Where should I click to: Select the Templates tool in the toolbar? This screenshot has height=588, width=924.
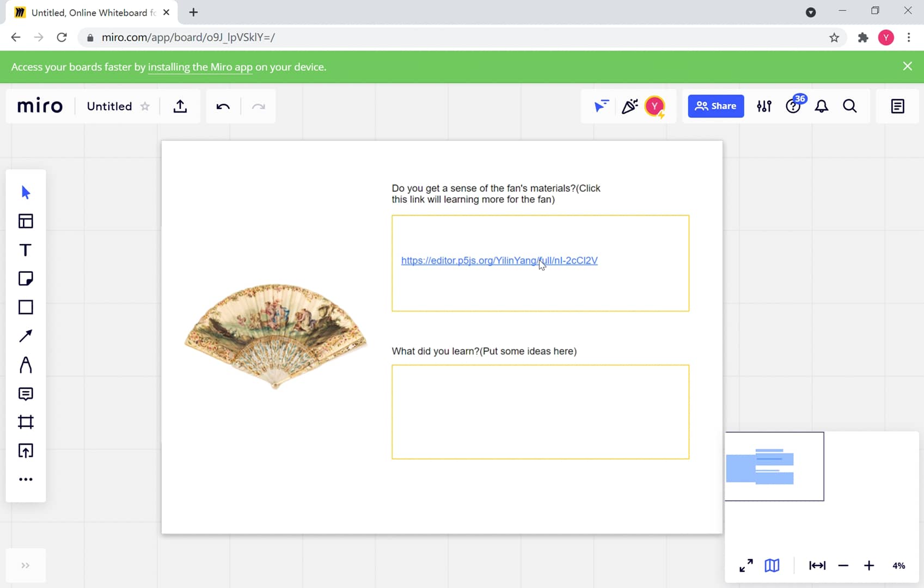pos(26,221)
